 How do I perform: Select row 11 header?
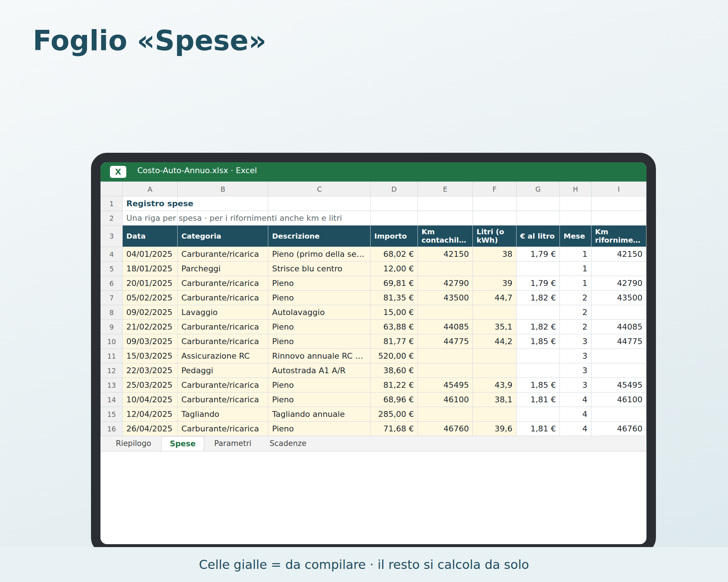[111, 356]
